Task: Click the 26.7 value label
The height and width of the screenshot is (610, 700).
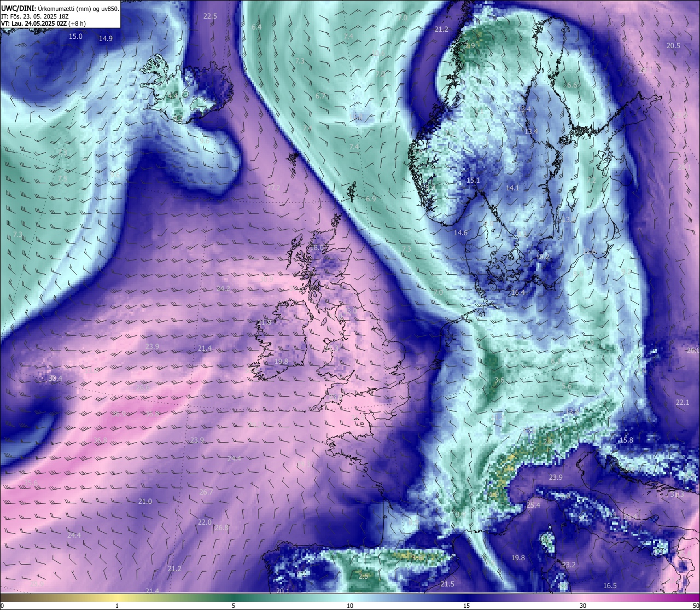Action: click(x=206, y=492)
